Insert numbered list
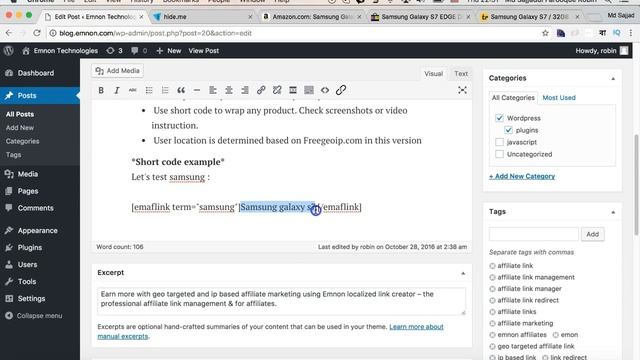 tap(165, 90)
